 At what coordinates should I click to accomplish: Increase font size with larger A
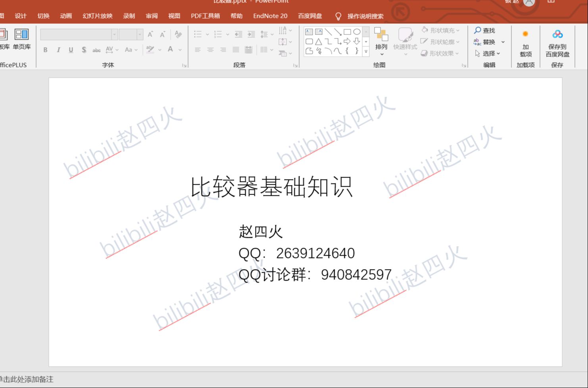click(x=150, y=34)
